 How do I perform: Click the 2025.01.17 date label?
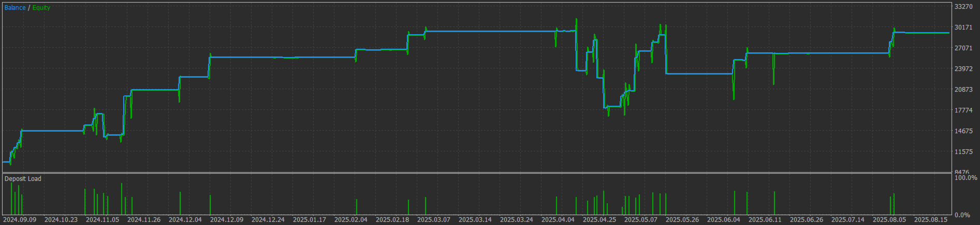pyautogui.click(x=310, y=220)
